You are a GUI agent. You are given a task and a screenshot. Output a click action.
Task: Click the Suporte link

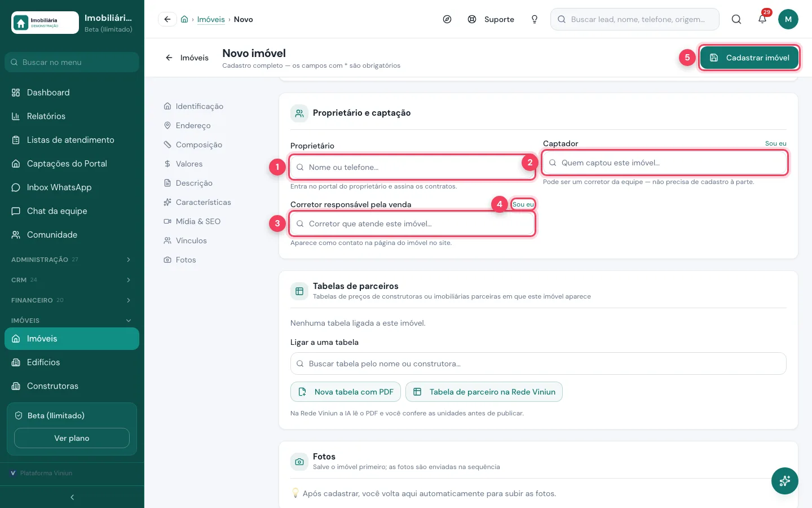(x=491, y=19)
